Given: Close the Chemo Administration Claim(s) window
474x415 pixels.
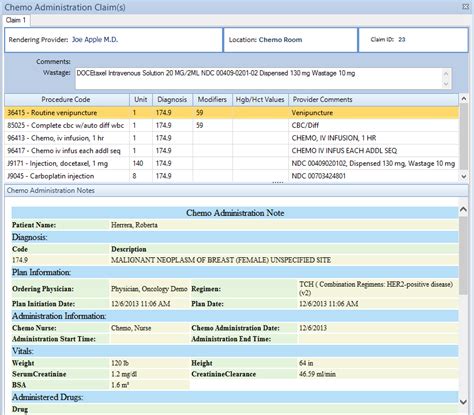Looking at the screenshot, I should tap(465, 6).
